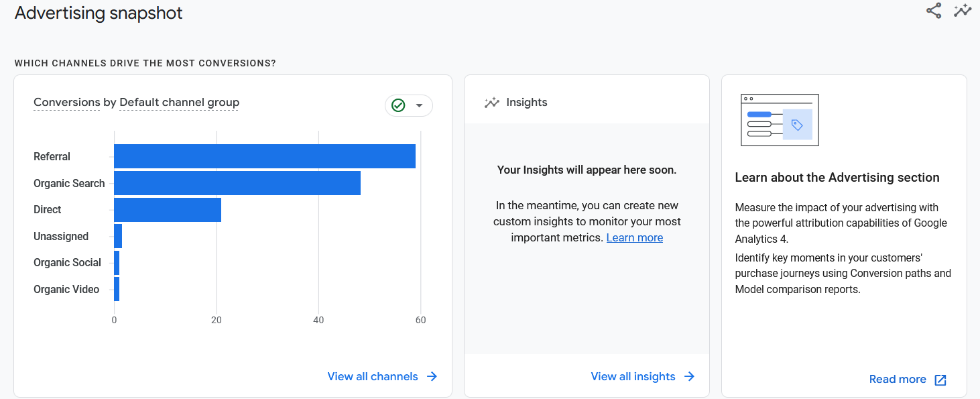Click the Learn about the Advertising section heading
980x399 pixels.
[837, 178]
